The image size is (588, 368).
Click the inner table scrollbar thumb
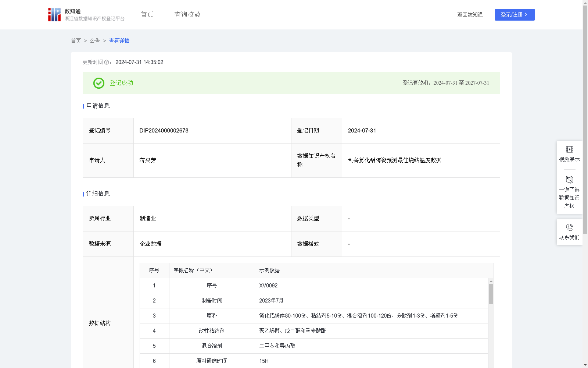[491, 294]
